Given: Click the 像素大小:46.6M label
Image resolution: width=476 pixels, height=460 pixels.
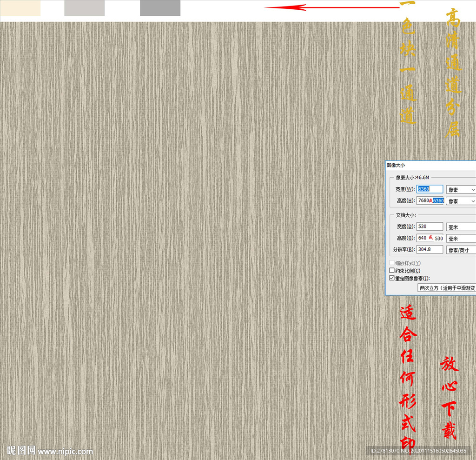Looking at the screenshot, I should coord(412,177).
